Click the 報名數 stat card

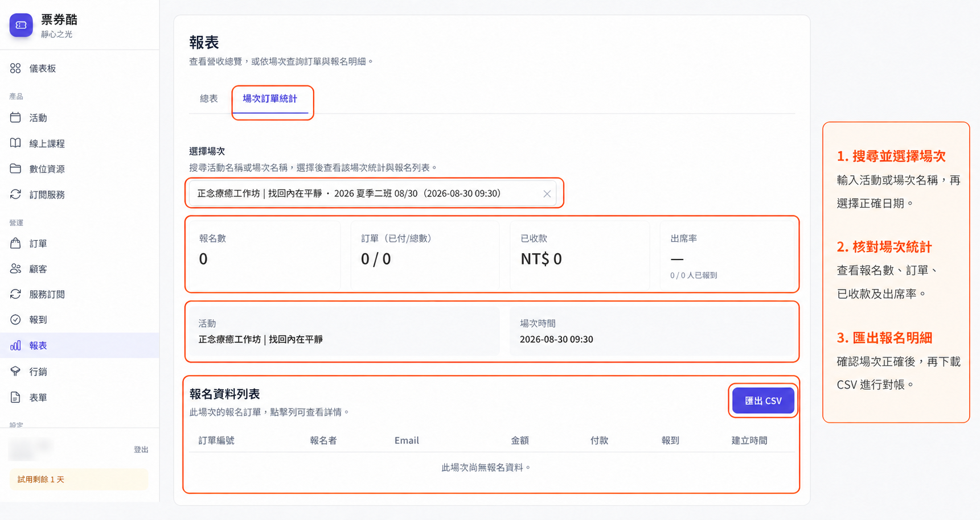pos(265,254)
